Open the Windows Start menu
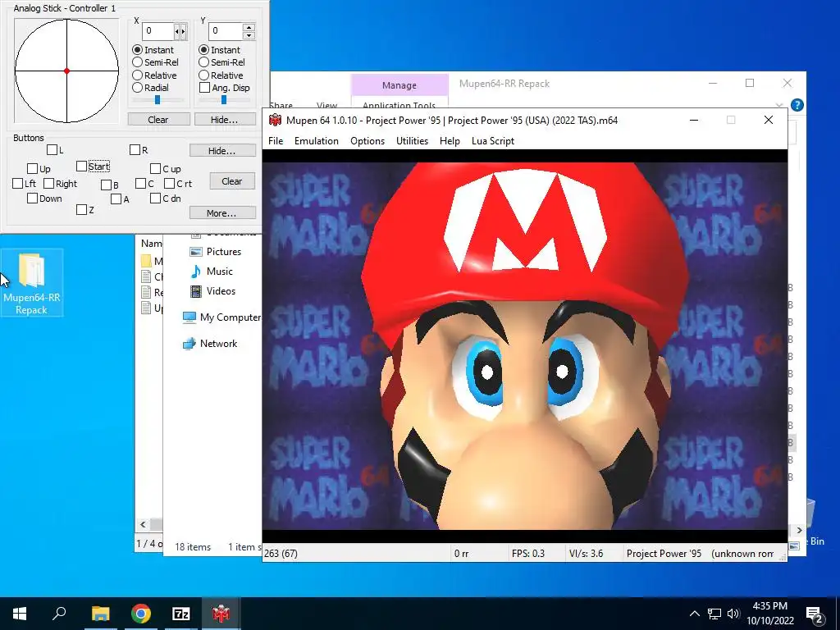This screenshot has height=630, width=840. (20, 614)
